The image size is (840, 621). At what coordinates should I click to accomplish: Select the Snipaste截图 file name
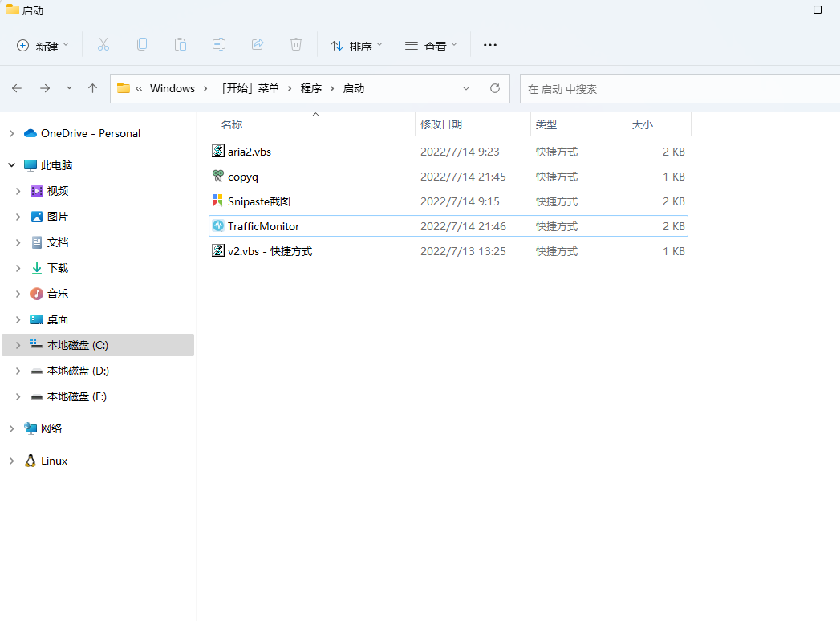259,201
